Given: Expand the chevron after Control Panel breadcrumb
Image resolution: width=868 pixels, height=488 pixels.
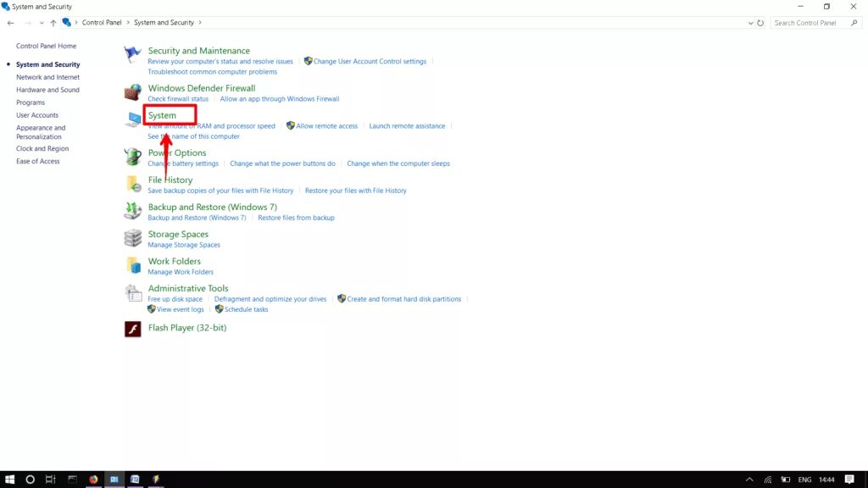Looking at the screenshot, I should [x=128, y=23].
